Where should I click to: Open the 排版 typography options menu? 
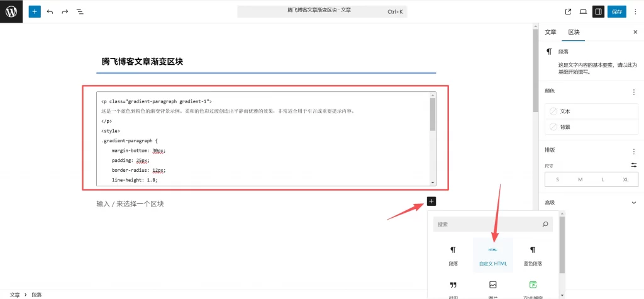(x=633, y=150)
